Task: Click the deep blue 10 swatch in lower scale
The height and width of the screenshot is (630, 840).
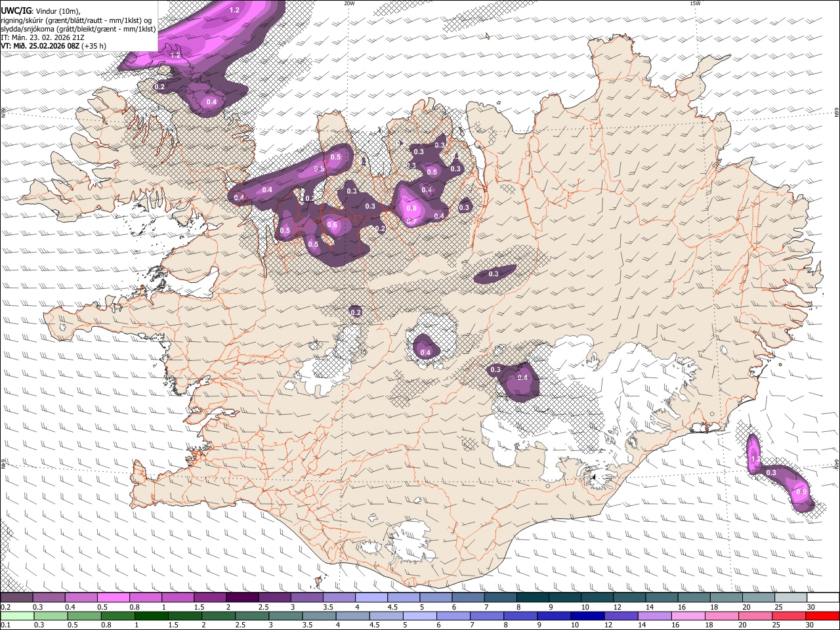Action: (587, 616)
